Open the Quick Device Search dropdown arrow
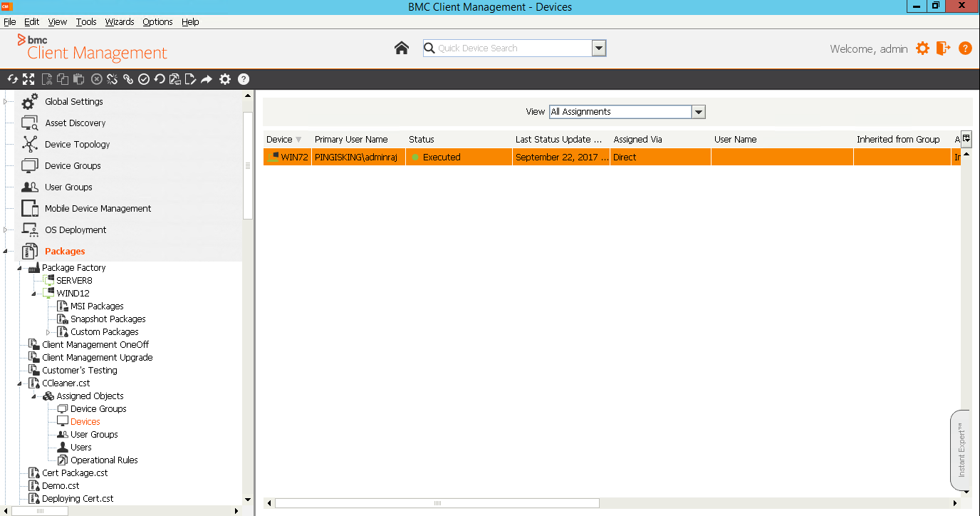The height and width of the screenshot is (516, 980). point(599,48)
